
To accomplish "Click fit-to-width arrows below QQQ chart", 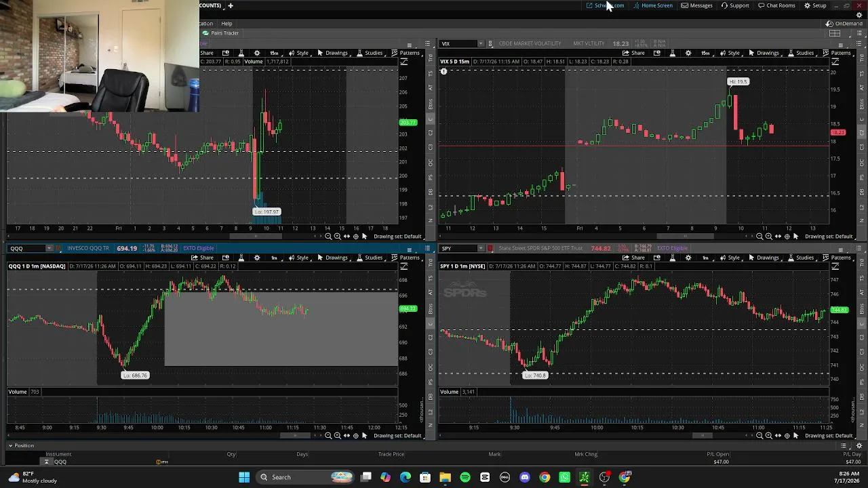I will click(347, 436).
